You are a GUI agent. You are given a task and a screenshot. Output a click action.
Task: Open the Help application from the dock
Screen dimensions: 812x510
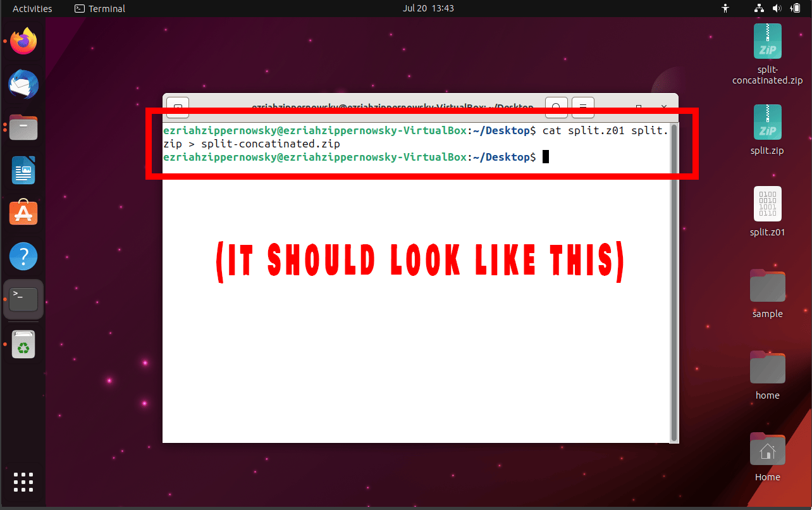(x=23, y=256)
